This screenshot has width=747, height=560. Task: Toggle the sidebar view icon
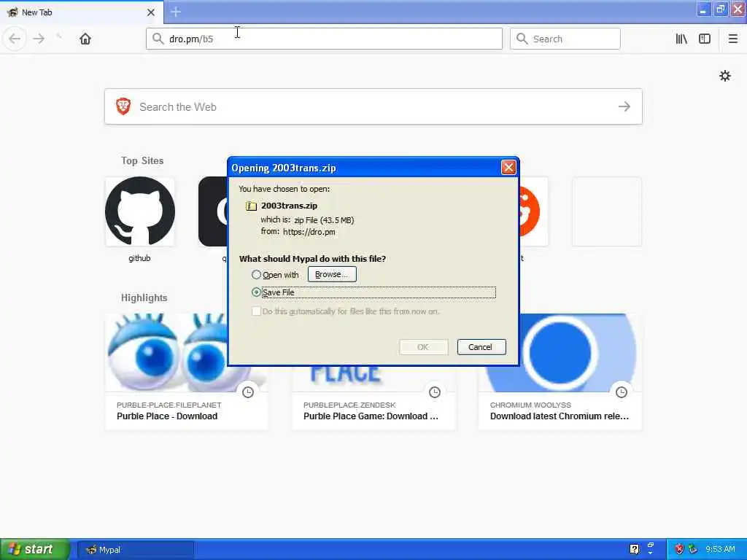[705, 39]
